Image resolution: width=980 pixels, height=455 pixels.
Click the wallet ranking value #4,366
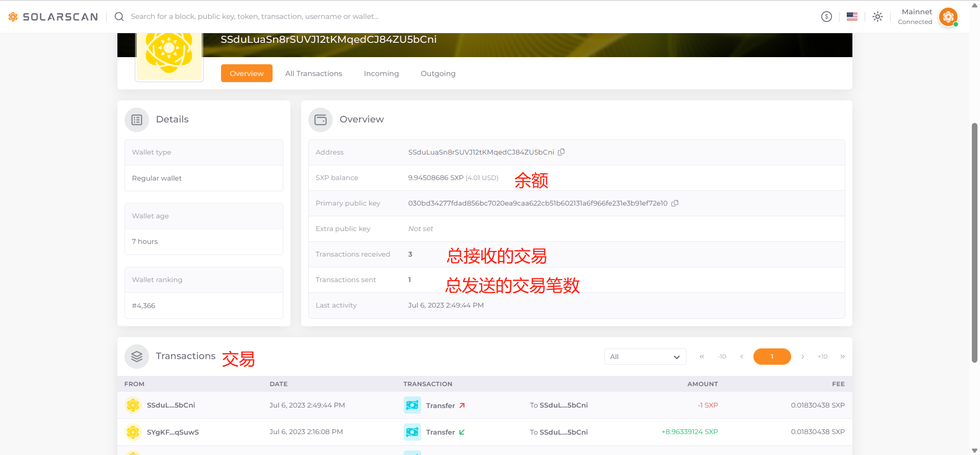click(143, 306)
